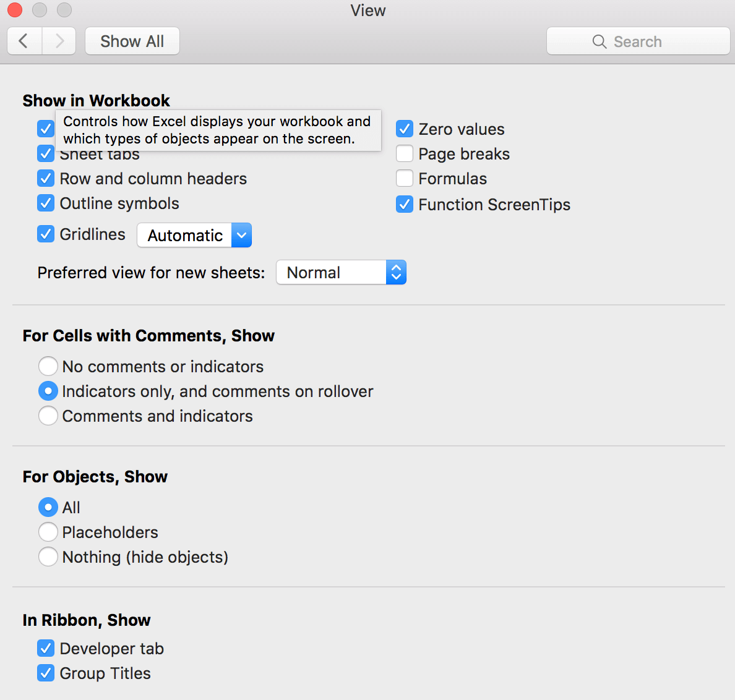Screen dimensions: 735x700
Task: Click the forward chevron navigation button
Action: point(59,41)
